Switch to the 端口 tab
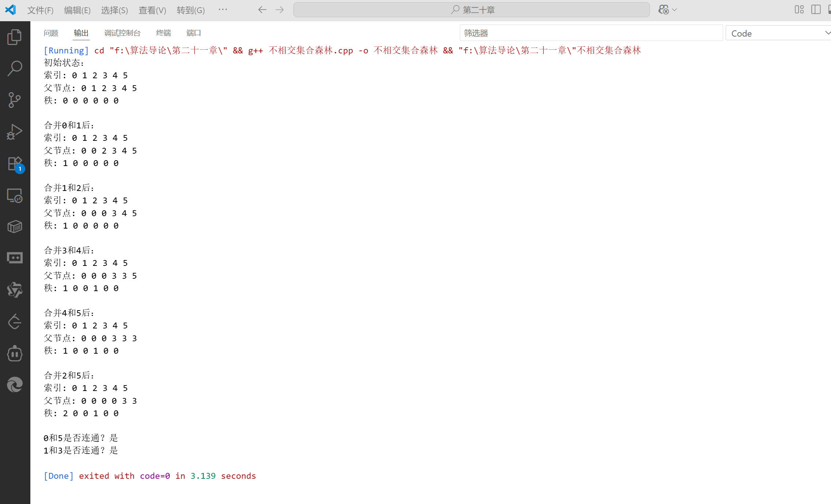Viewport: 831px width, 504px height. click(193, 33)
